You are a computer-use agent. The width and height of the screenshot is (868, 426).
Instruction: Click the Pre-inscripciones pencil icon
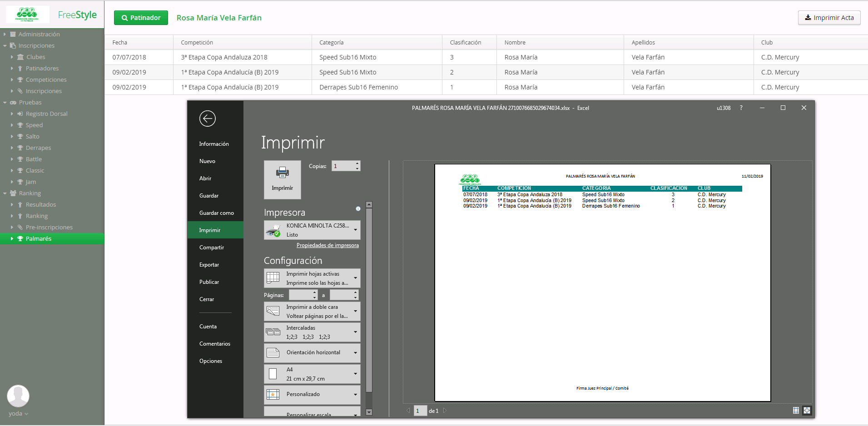tap(20, 228)
